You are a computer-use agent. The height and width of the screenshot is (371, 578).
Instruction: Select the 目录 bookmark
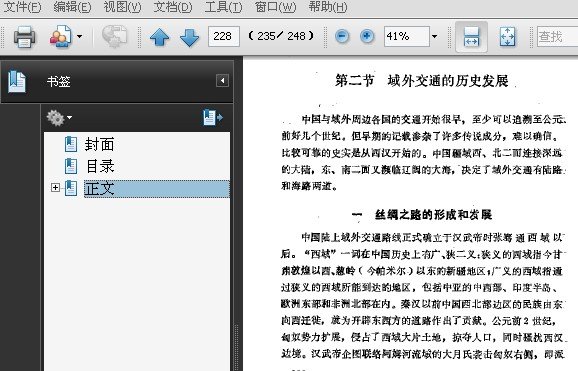click(x=100, y=166)
